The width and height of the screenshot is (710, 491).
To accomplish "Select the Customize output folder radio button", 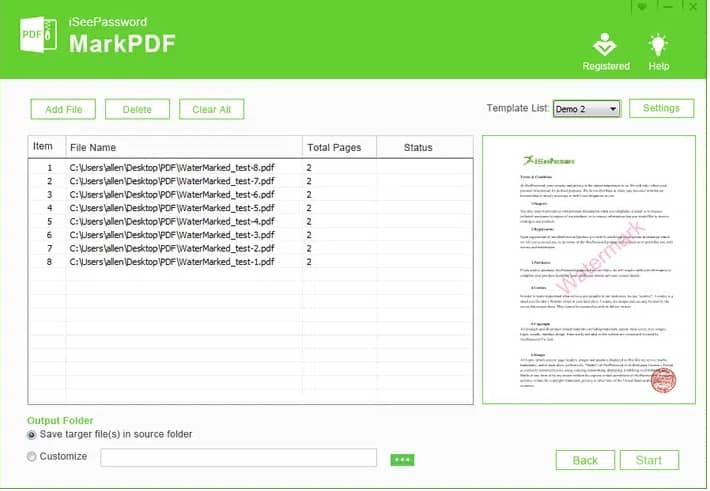I will coord(31,457).
